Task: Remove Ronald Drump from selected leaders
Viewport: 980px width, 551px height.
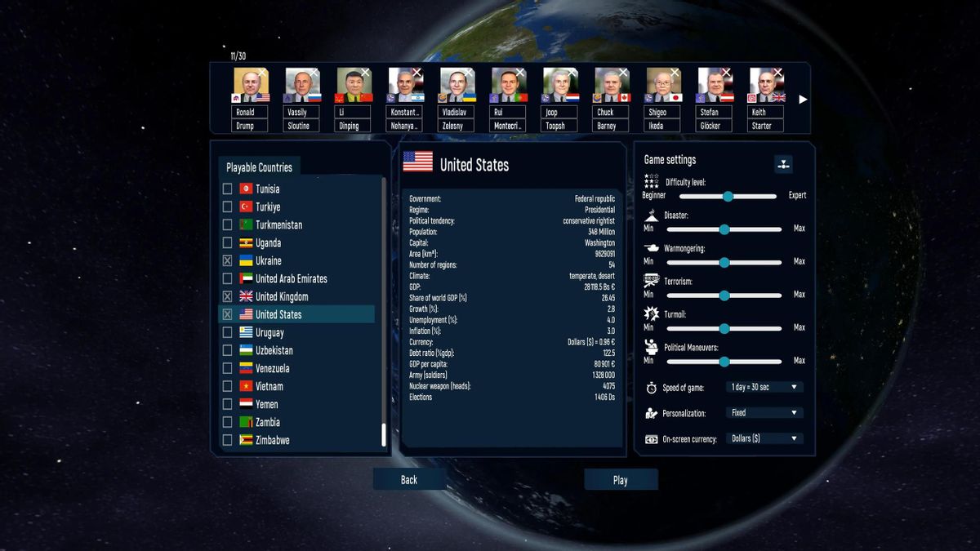Action: [262, 73]
